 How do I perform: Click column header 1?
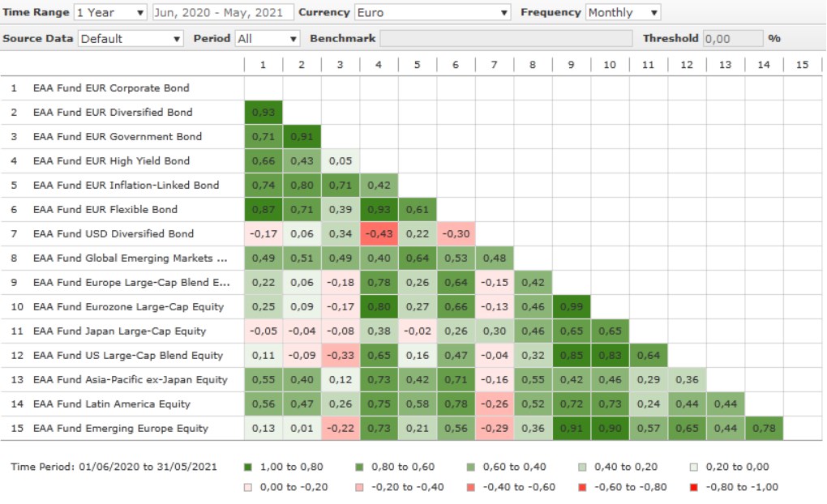click(x=263, y=64)
